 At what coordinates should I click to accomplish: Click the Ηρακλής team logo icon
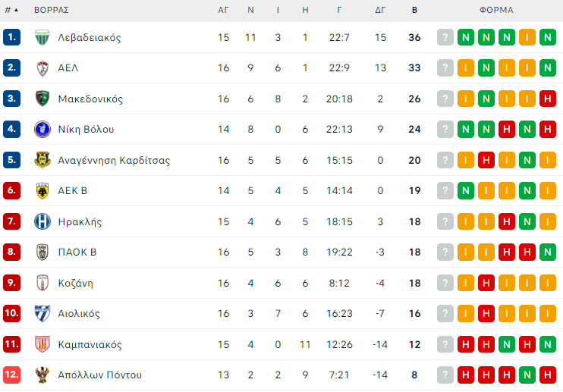[42, 221]
